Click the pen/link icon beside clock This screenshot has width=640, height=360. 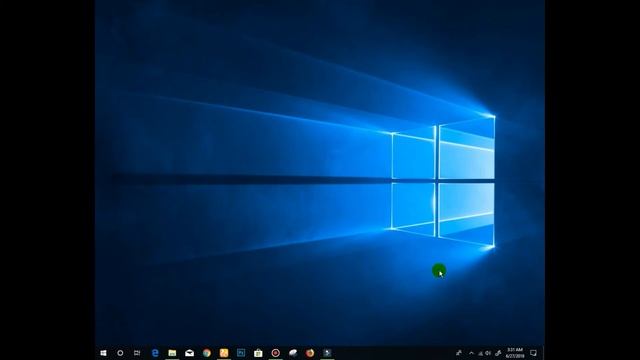pyautogui.click(x=498, y=353)
